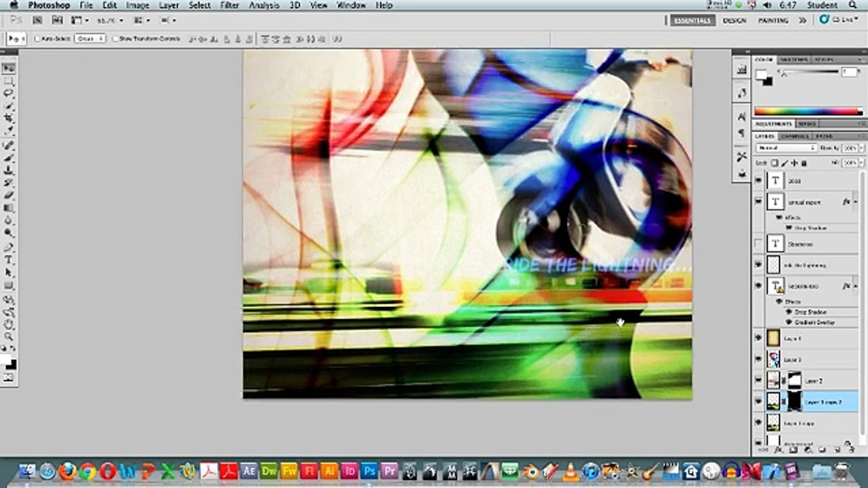Open the Screen Mode dropdown
Screen dimensions: 868x488
coord(168,20)
